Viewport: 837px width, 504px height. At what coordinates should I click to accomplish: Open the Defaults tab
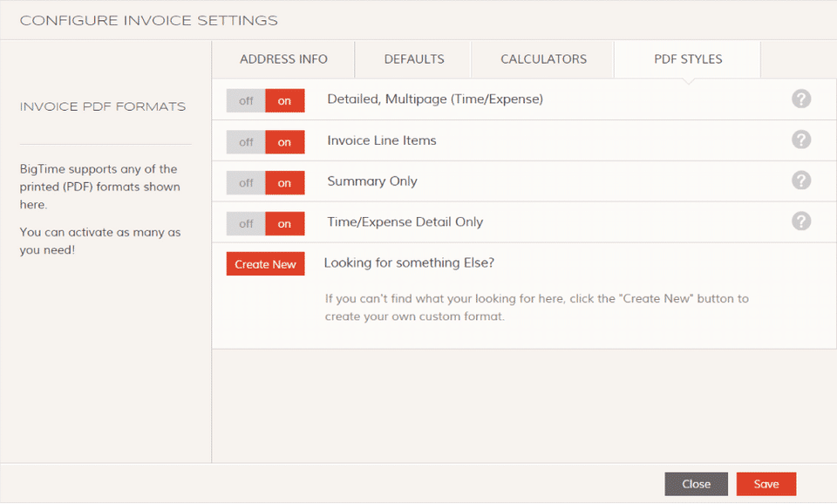[413, 59]
